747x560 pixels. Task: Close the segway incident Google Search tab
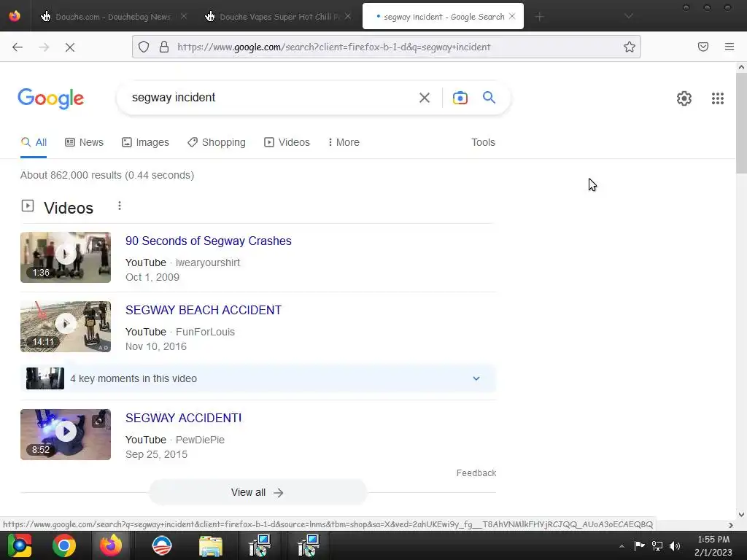point(512,16)
